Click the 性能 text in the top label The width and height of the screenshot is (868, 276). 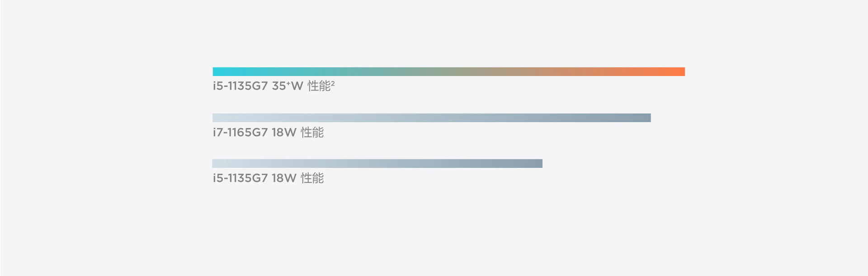click(x=319, y=86)
